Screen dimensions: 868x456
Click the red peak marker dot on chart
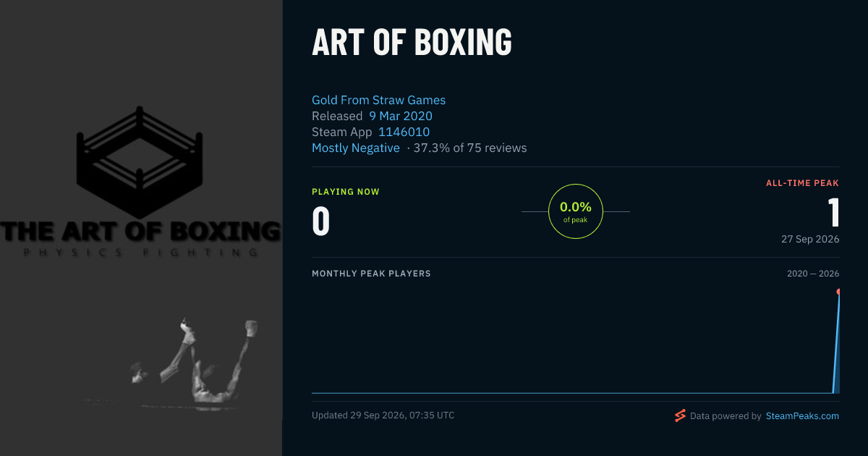(x=838, y=292)
